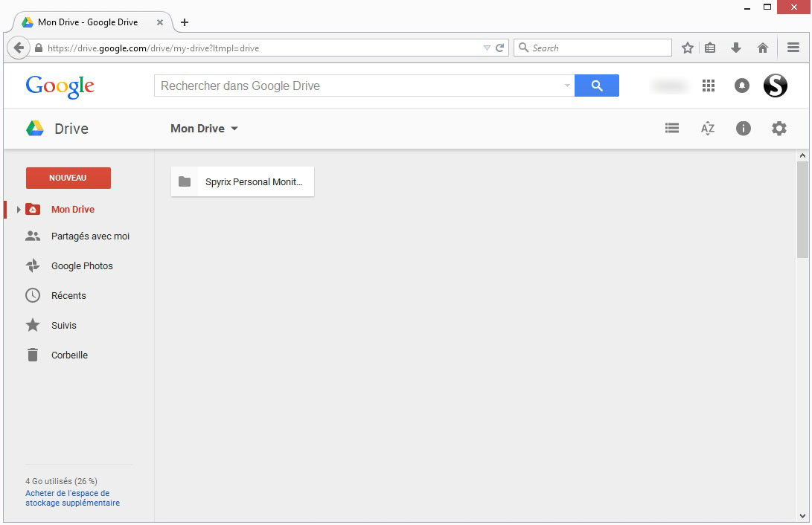Open the AZ sort options
The height and width of the screenshot is (525, 812).
point(707,129)
